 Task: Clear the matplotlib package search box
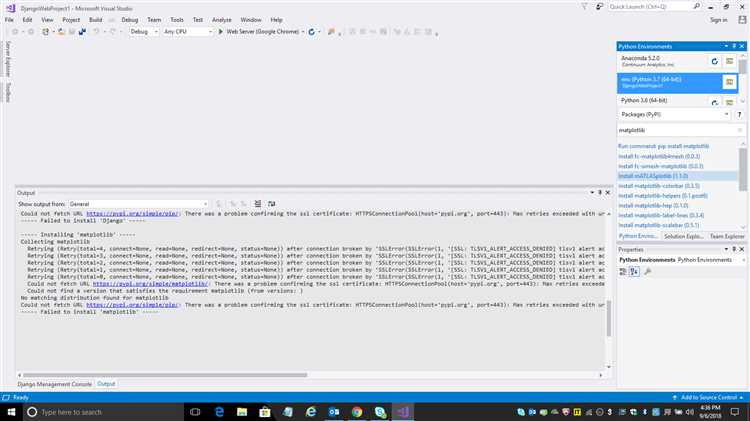coord(739,130)
